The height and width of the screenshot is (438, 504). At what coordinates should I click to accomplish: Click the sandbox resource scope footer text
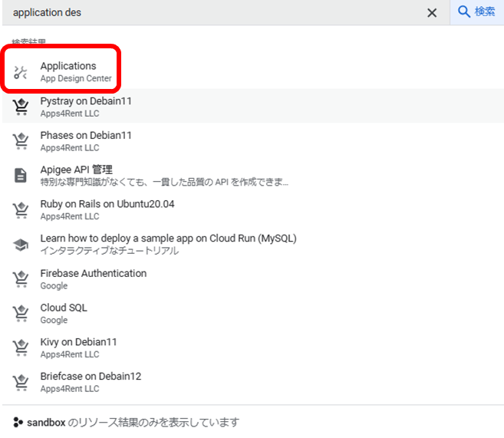[133, 422]
